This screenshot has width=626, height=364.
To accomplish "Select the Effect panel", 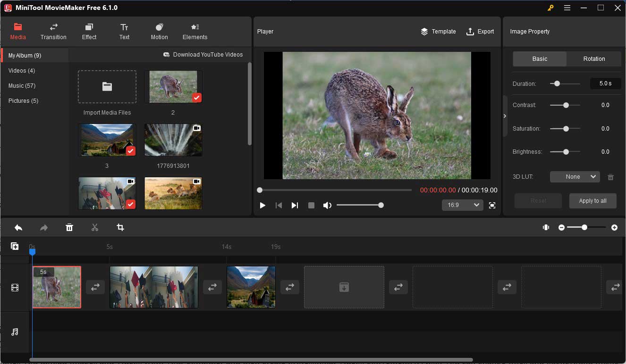I will coord(89,31).
